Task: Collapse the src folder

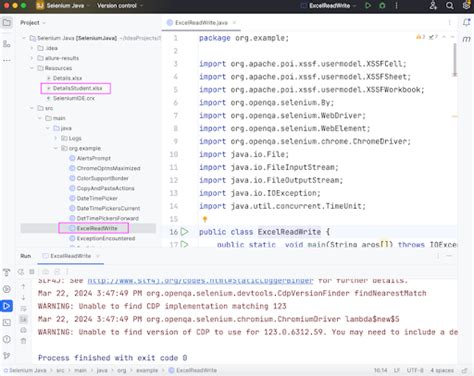Action: tap(32, 108)
